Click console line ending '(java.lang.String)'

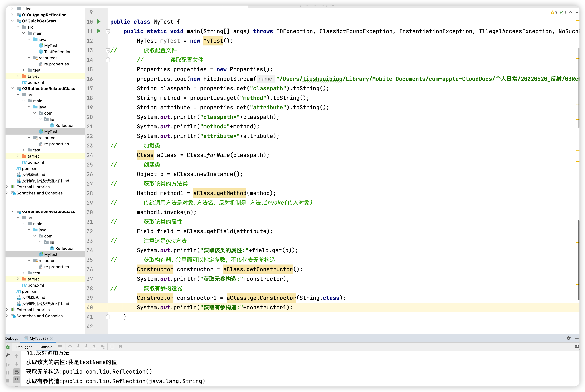click(116, 381)
